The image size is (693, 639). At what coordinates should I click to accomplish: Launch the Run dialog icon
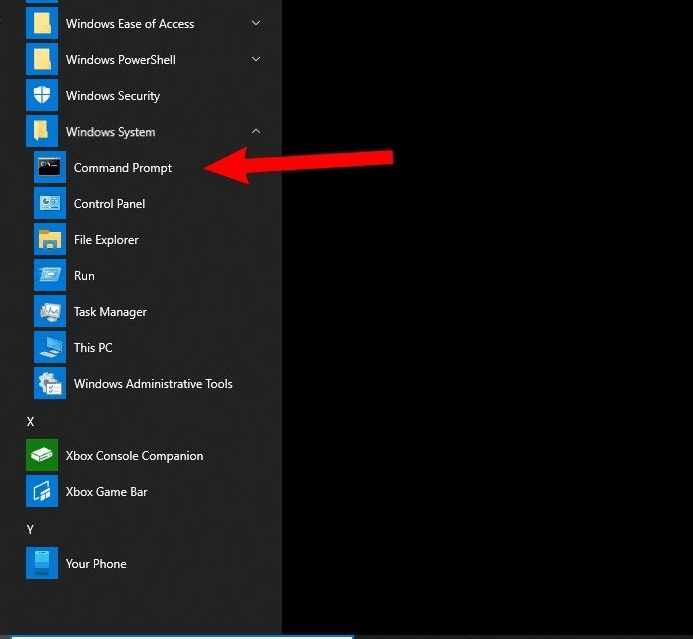(x=49, y=276)
